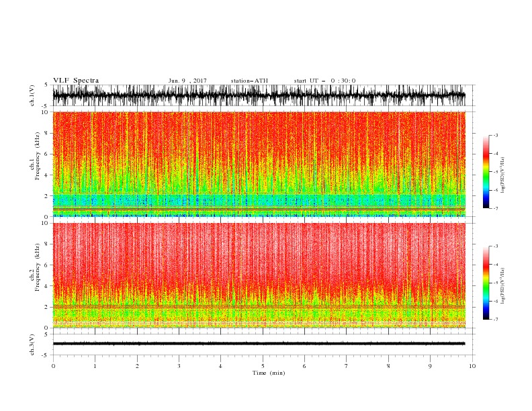The width and height of the screenshot is (532, 411).
Task: Click the ch.1 spectrogram plot area
Action: 259,164
